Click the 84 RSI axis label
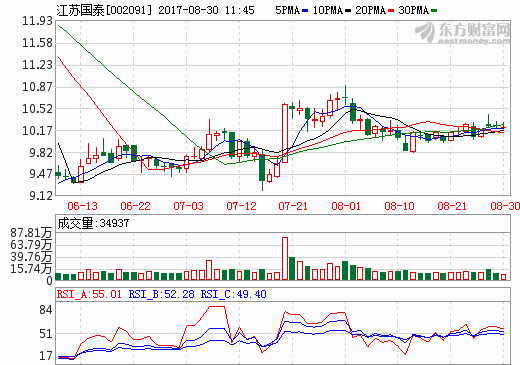This screenshot has height=365, width=520. click(x=46, y=310)
